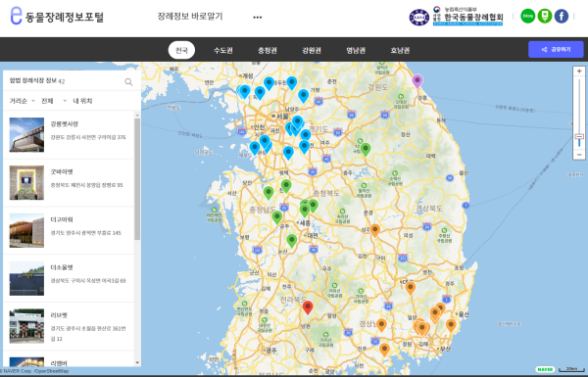Click the map zoom slider handle
Image resolution: width=588 pixels, height=377 pixels.
click(x=579, y=137)
